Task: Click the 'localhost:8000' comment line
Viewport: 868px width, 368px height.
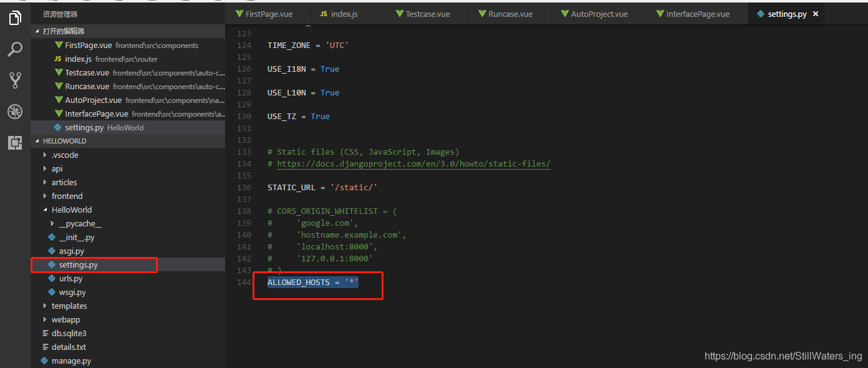Action: 322,246
